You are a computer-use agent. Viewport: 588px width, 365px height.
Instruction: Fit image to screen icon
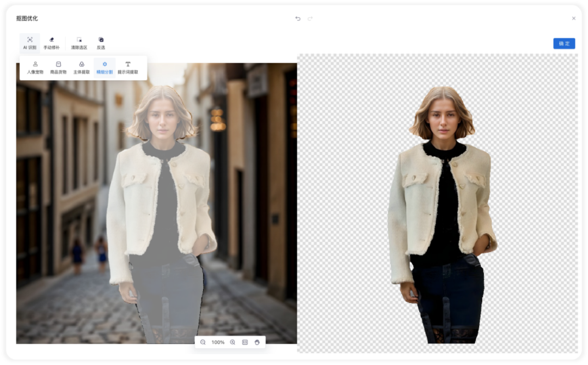245,342
